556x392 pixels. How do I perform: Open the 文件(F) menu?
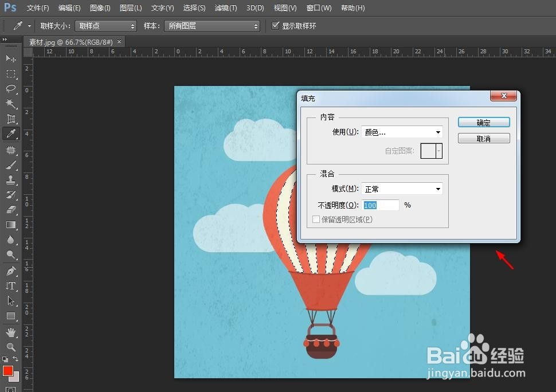pos(38,8)
